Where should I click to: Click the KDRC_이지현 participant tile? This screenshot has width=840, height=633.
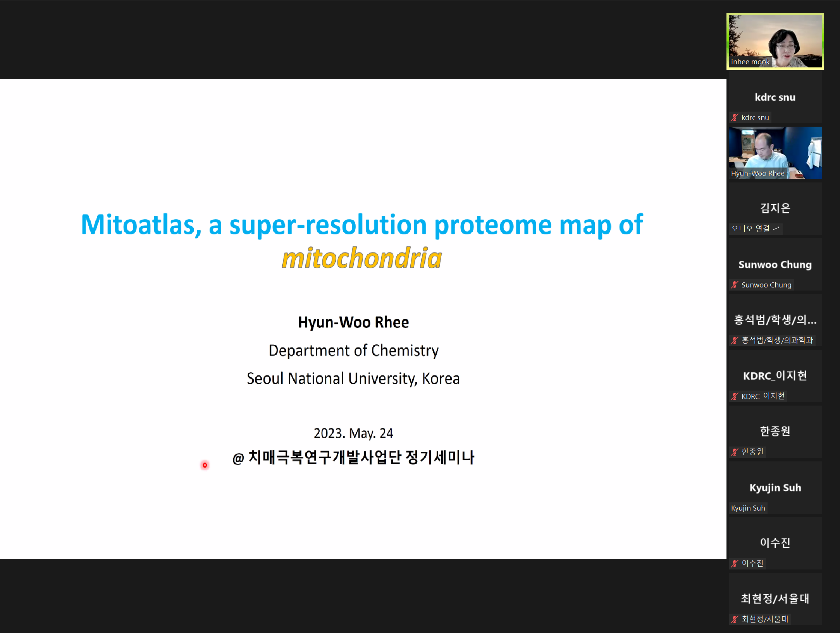pos(775,376)
